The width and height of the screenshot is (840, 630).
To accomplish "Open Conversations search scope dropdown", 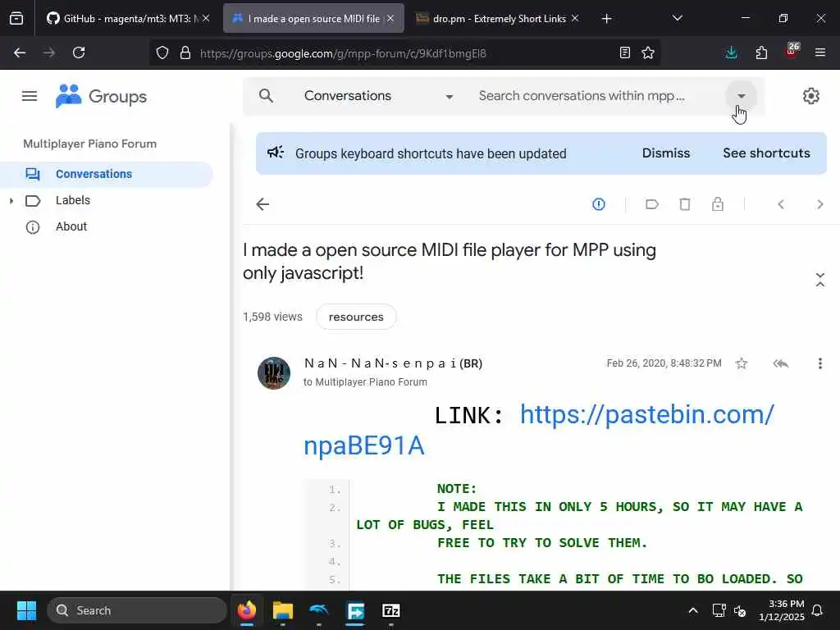I will [x=378, y=96].
